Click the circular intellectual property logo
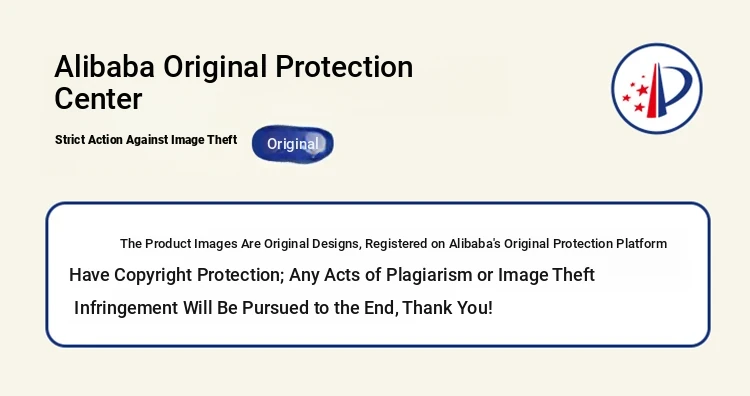 click(x=657, y=89)
